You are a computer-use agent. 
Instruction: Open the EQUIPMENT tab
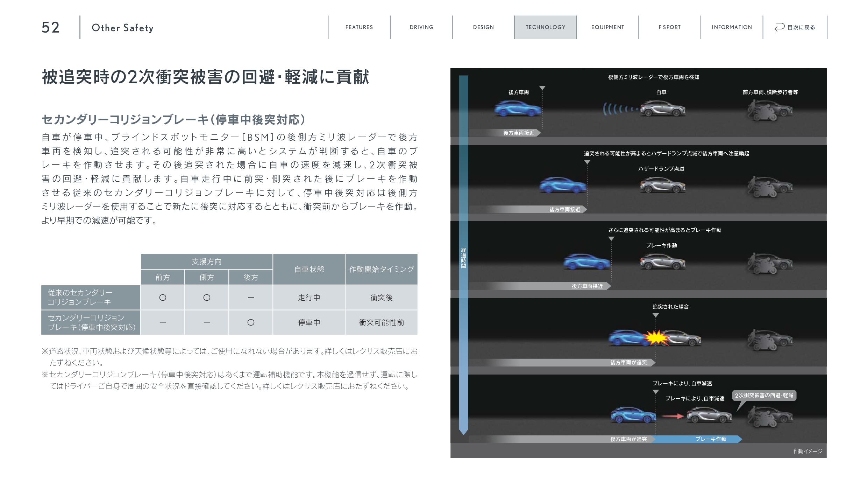tap(607, 27)
